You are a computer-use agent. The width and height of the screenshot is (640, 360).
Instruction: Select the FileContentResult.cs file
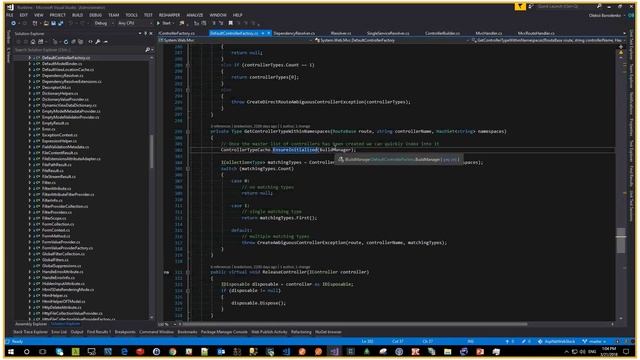coord(60,153)
